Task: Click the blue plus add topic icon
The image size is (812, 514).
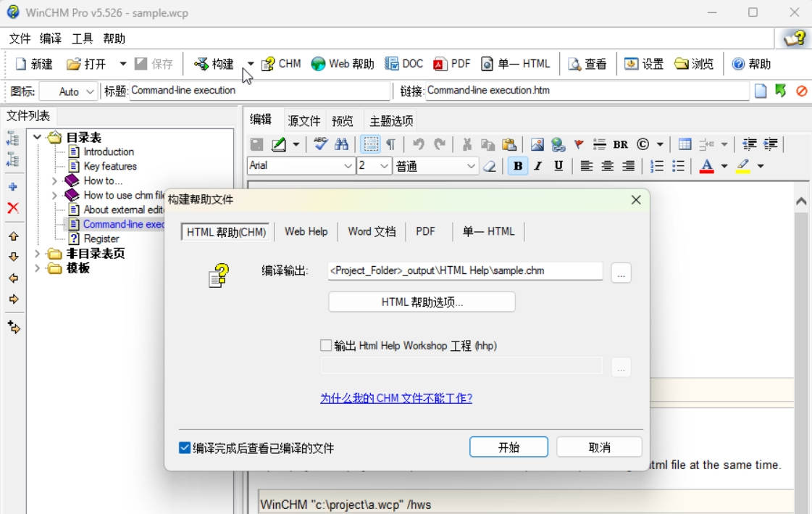Action: (13, 186)
